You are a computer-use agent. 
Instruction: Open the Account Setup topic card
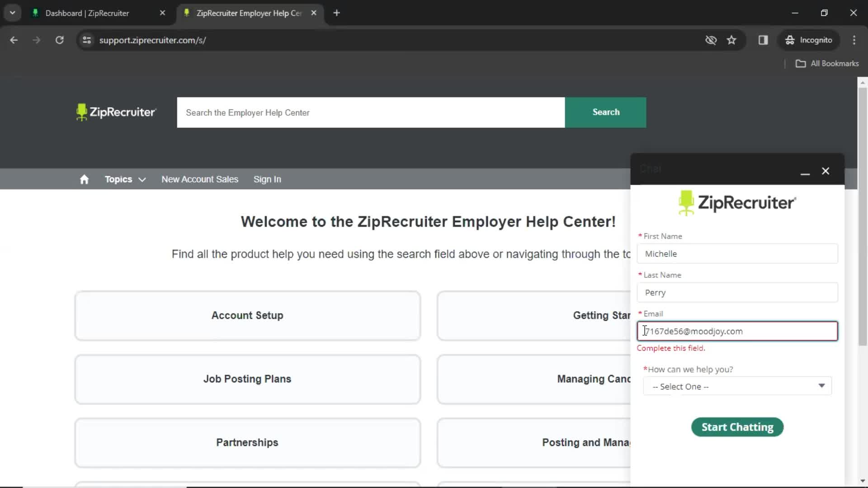(247, 315)
